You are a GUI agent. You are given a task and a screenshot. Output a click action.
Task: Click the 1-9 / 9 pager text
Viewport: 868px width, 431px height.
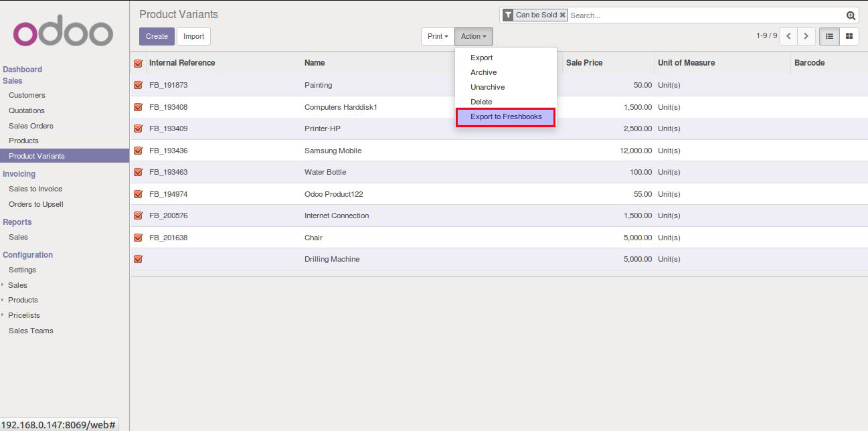(x=766, y=36)
